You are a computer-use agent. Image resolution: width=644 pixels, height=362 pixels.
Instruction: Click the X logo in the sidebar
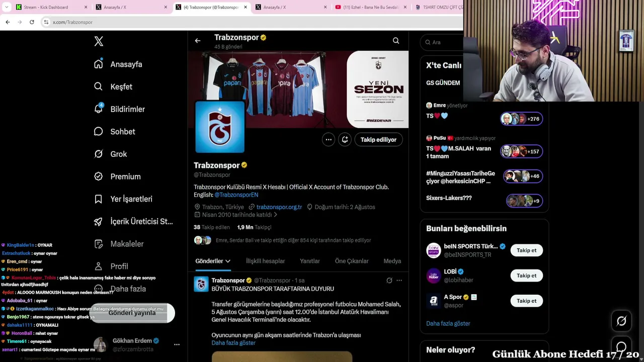click(99, 42)
